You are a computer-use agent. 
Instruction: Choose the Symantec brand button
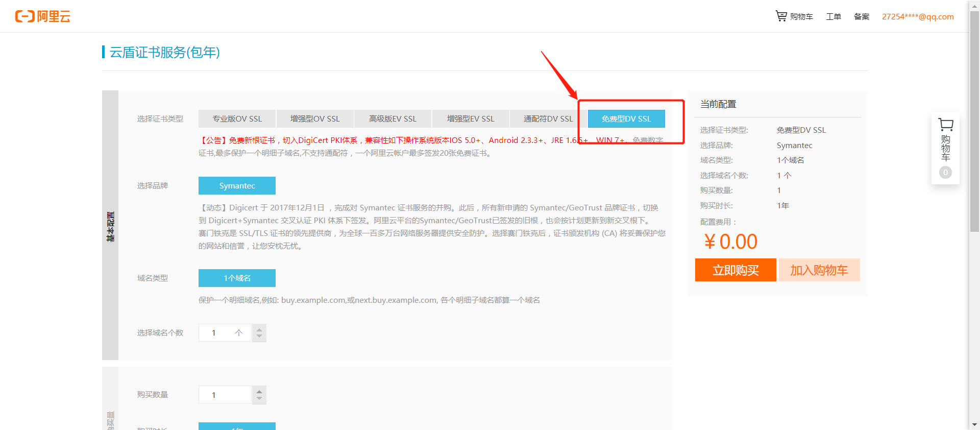point(237,185)
